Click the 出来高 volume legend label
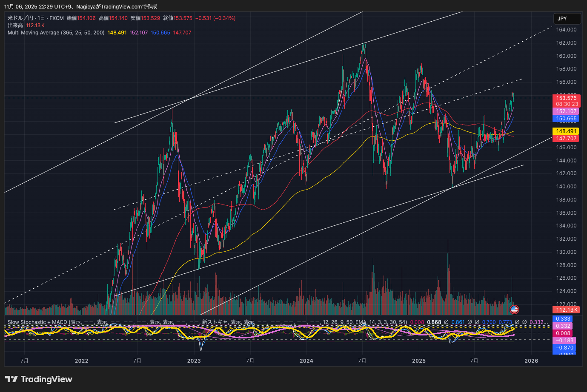 [x=15, y=26]
